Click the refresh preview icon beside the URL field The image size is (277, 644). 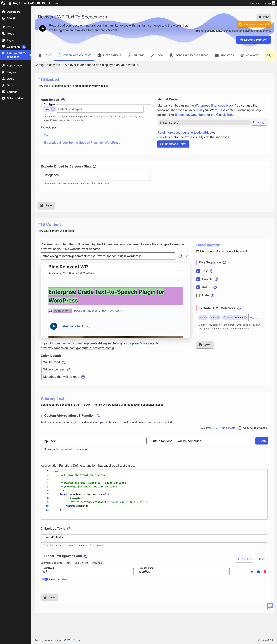point(180,256)
